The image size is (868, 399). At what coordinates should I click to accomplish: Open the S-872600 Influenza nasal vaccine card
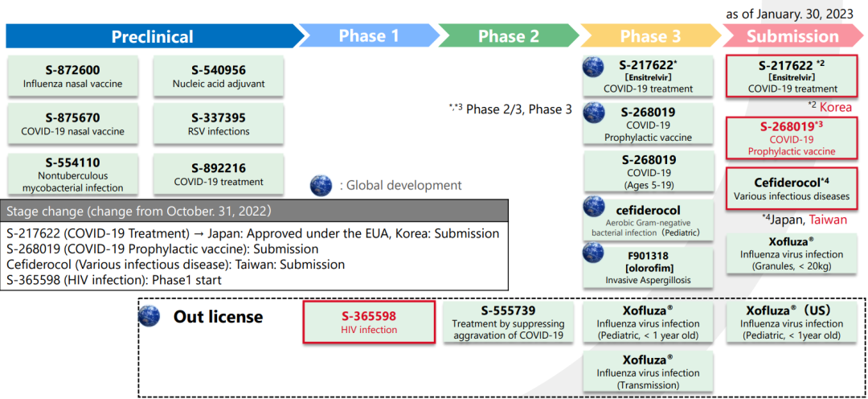(73, 77)
